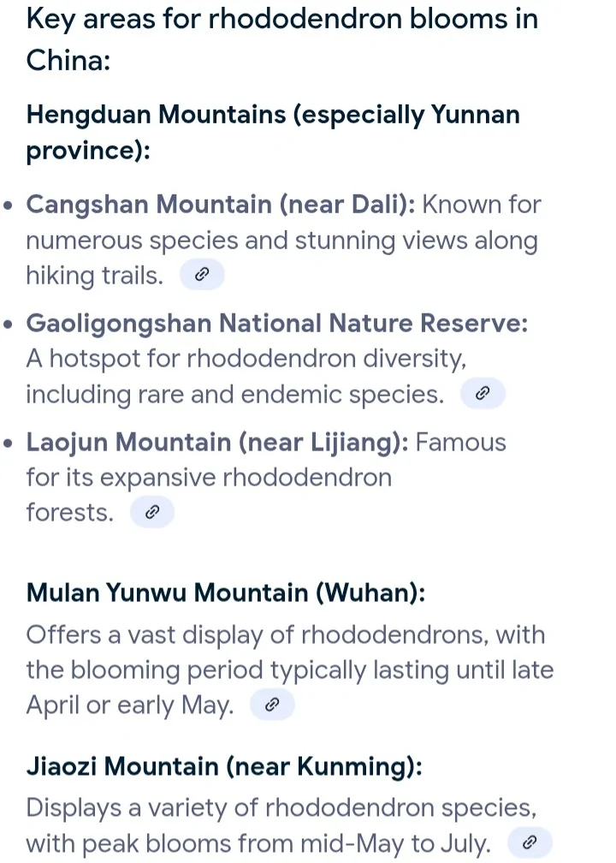Click the 'expansive rhododendron forests' description text
Image resolution: width=616 pixels, height=863 pixels.
tap(208, 477)
